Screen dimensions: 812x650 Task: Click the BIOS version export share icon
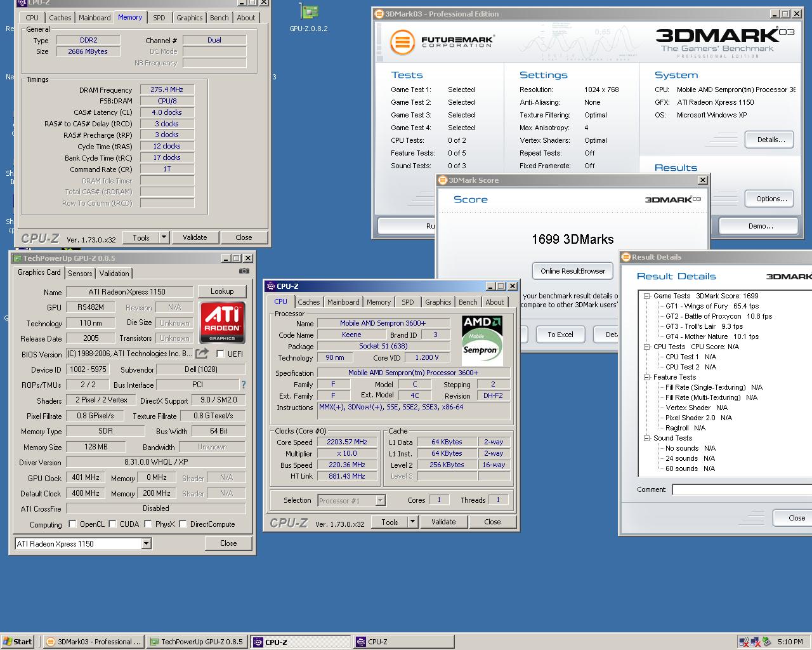pos(202,354)
